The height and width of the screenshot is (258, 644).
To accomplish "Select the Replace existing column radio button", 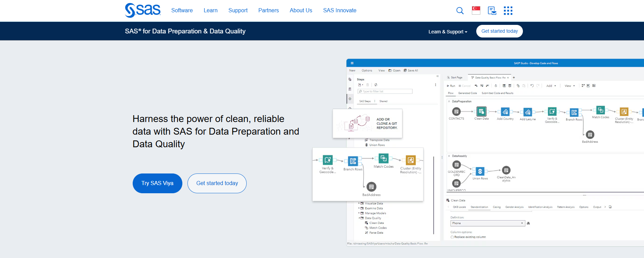I will (x=452, y=237).
